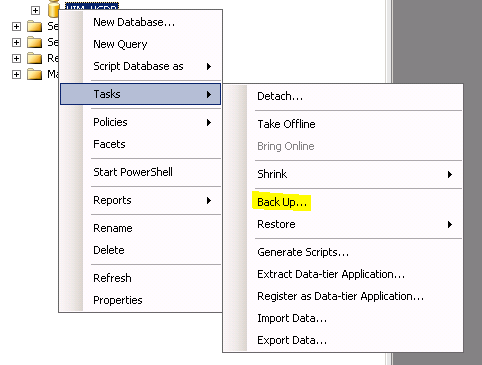Open the Shrink submenu
Viewport: 482px width, 365px height.
pos(343,174)
